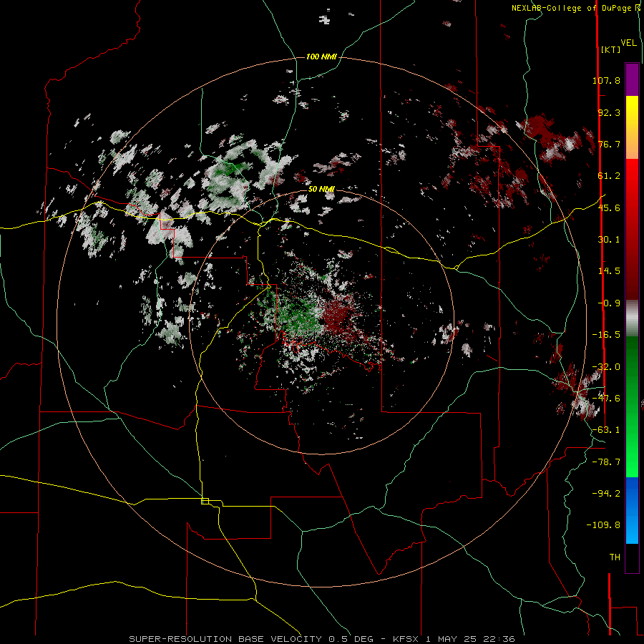Click the 76.7 velocity scale value
The width and height of the screenshot is (644, 644).
pyautogui.click(x=609, y=144)
